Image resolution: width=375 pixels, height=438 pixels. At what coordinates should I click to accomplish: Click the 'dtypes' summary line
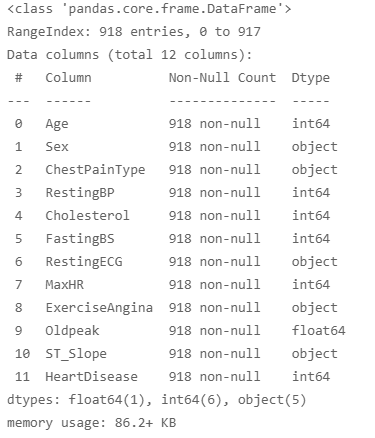point(156,400)
